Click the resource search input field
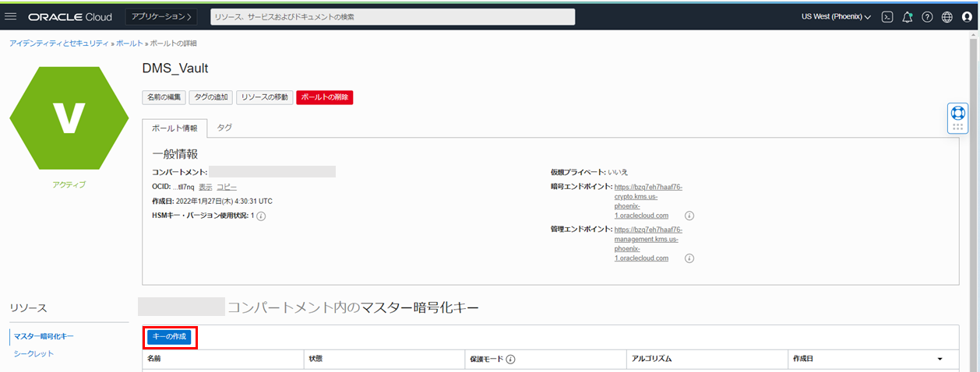The width and height of the screenshot is (980, 372). pos(392,17)
